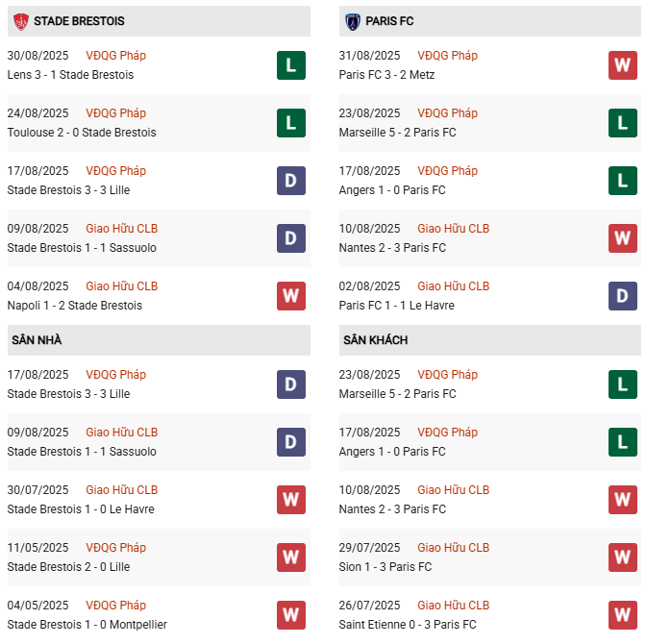Click the L badge for Lens 3-1 match
Image resolution: width=646 pixels, height=644 pixels.
[x=291, y=65]
